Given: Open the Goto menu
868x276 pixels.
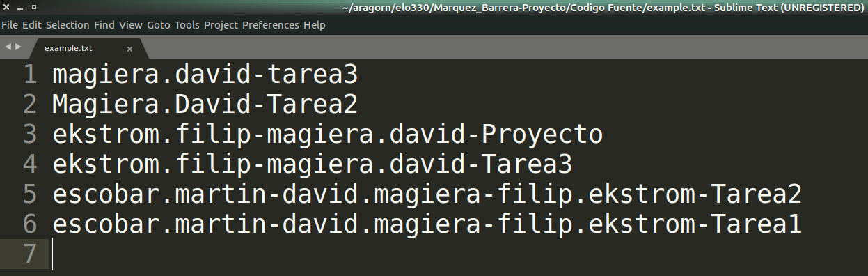Looking at the screenshot, I should [159, 25].
